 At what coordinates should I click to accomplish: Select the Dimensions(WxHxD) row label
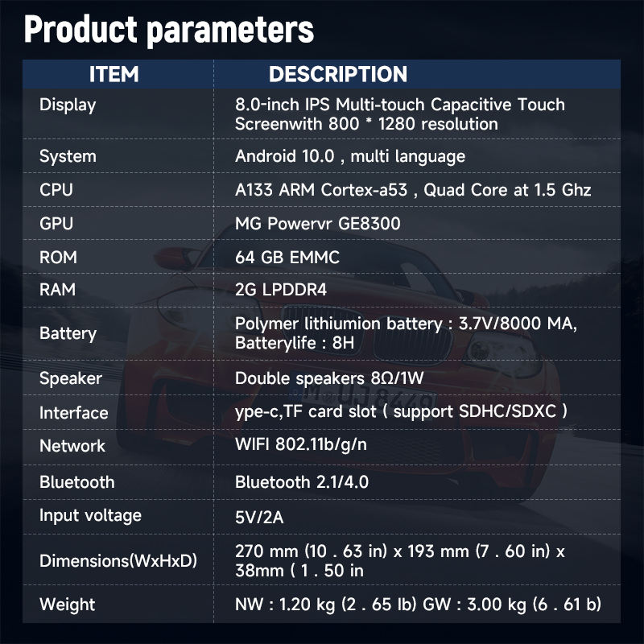tap(118, 561)
